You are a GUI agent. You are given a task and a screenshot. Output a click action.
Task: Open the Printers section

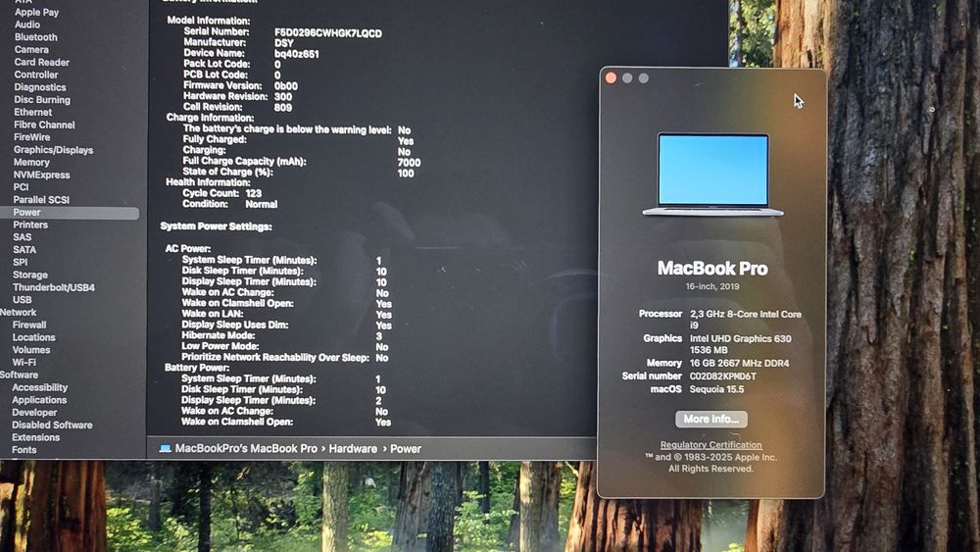(30, 225)
